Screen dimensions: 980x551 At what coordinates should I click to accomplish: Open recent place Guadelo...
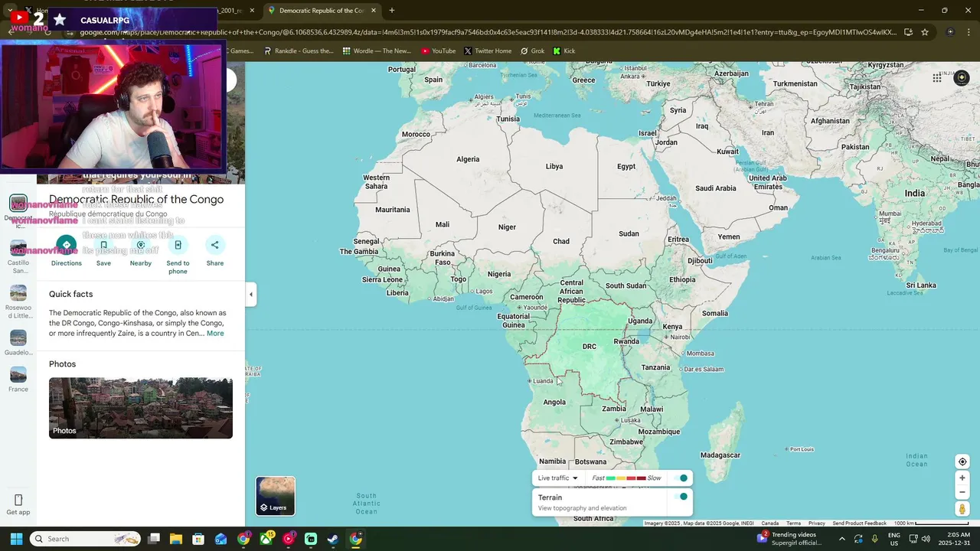pyautogui.click(x=18, y=342)
